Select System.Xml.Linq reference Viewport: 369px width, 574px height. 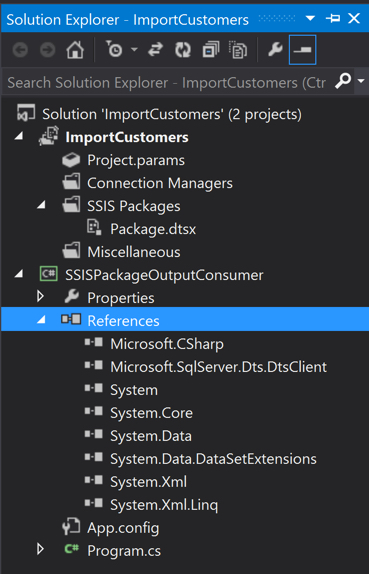(164, 505)
